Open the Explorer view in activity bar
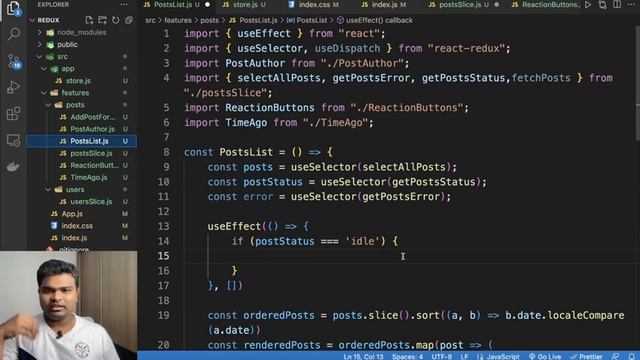640x360 pixels. (x=13, y=8)
